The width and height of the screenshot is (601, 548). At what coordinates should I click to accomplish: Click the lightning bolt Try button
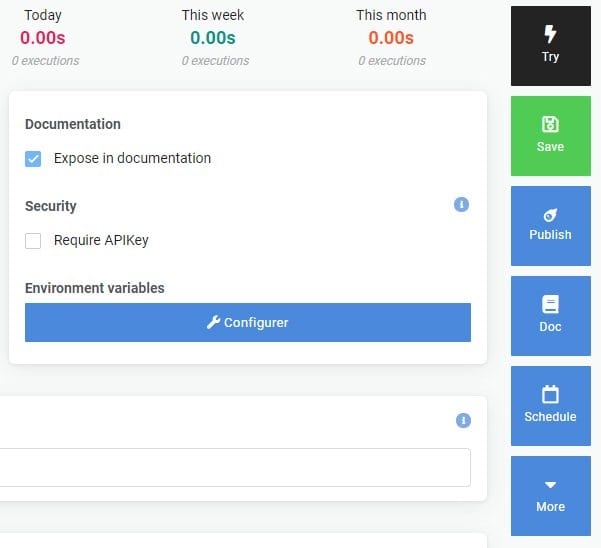point(550,45)
